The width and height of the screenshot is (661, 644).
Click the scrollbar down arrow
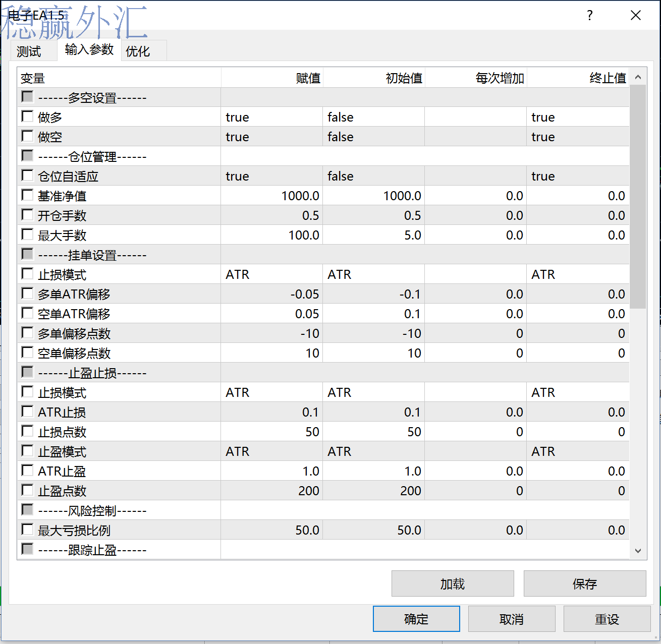pos(638,551)
